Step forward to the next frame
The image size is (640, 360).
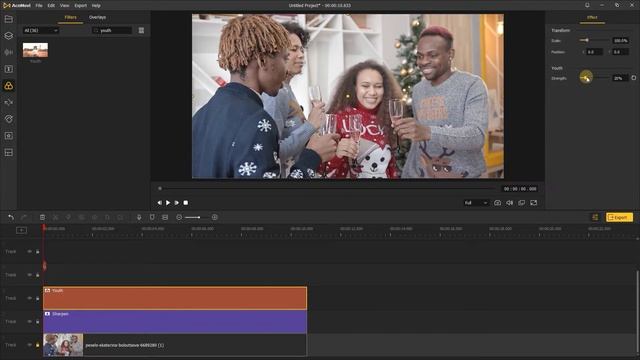(x=176, y=203)
